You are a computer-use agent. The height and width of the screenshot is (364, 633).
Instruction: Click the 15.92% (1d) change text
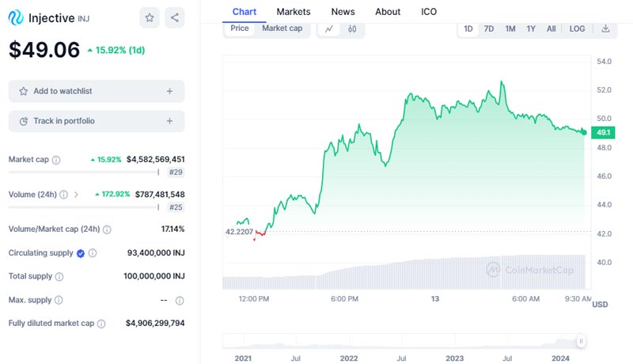[116, 51]
